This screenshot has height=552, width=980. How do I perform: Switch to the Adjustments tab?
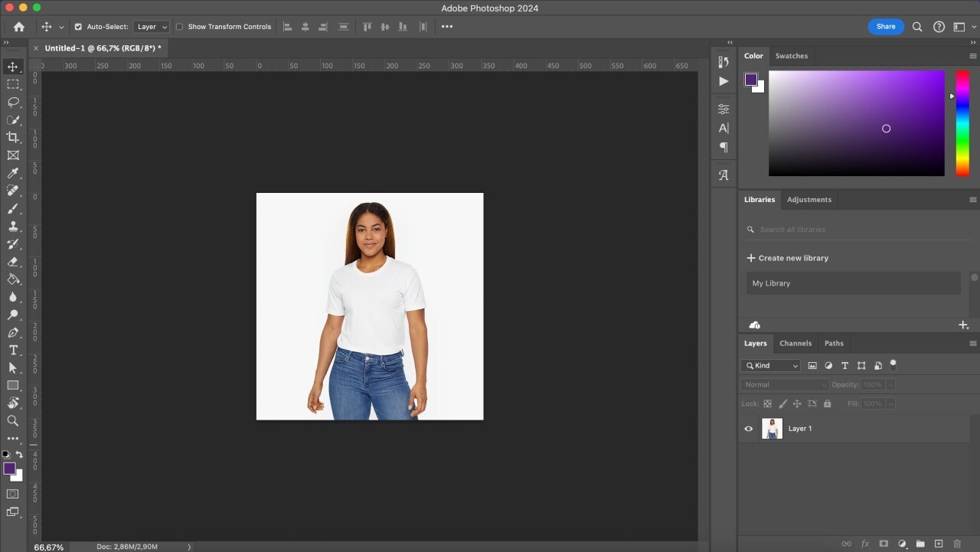(809, 200)
